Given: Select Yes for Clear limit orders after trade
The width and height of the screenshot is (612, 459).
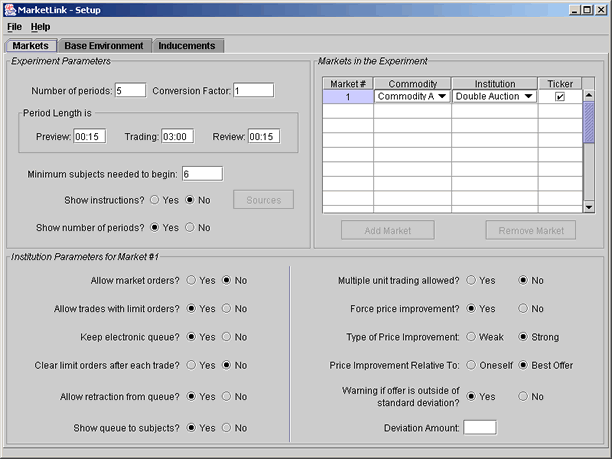Looking at the screenshot, I should coord(191,365).
